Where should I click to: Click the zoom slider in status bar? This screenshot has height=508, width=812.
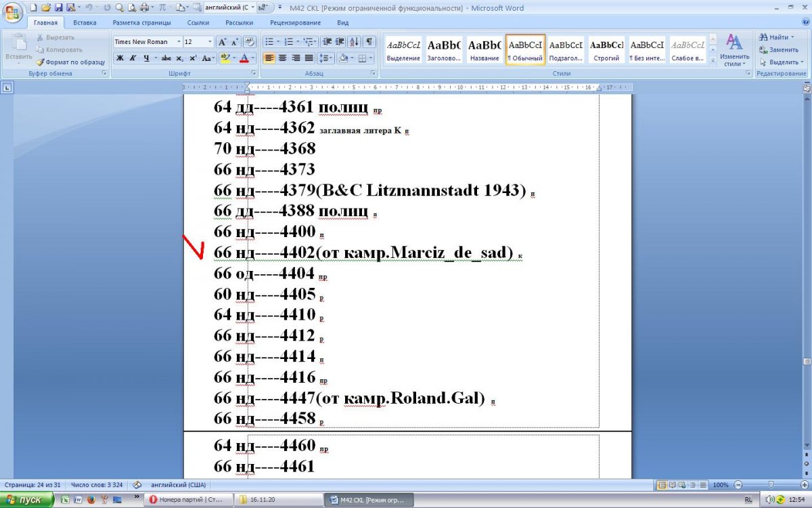[770, 485]
